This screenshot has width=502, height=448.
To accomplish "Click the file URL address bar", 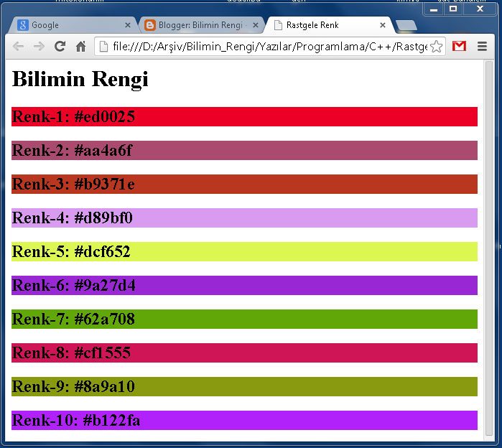I will (x=270, y=47).
